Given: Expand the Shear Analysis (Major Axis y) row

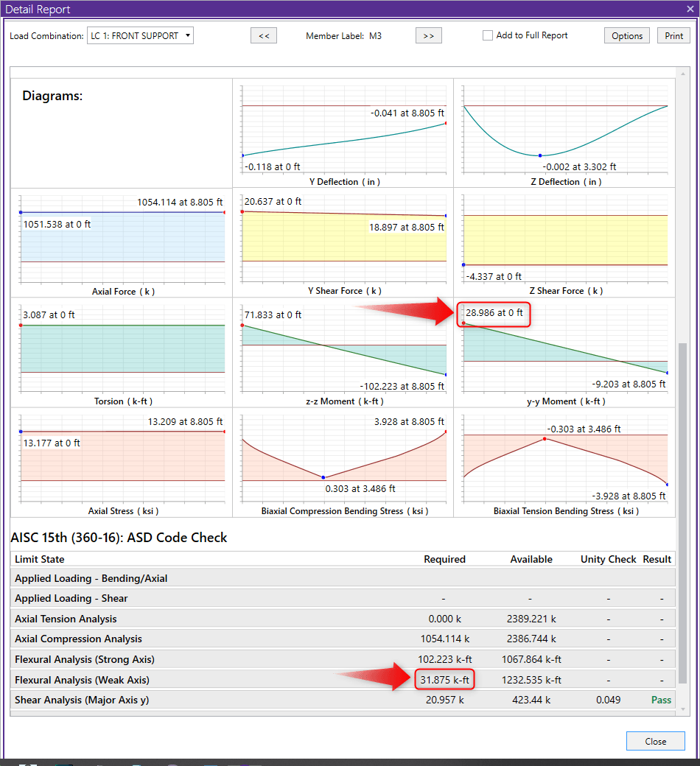Looking at the screenshot, I should click(x=81, y=700).
